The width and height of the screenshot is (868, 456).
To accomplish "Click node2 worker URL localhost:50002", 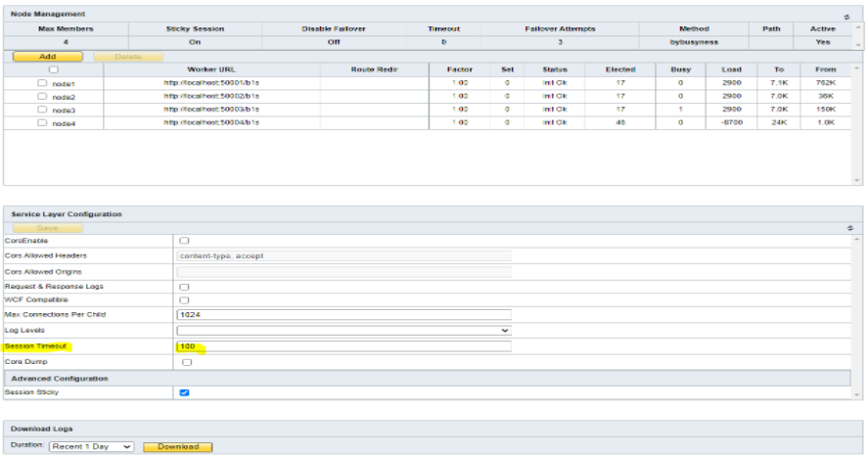I will (211, 96).
